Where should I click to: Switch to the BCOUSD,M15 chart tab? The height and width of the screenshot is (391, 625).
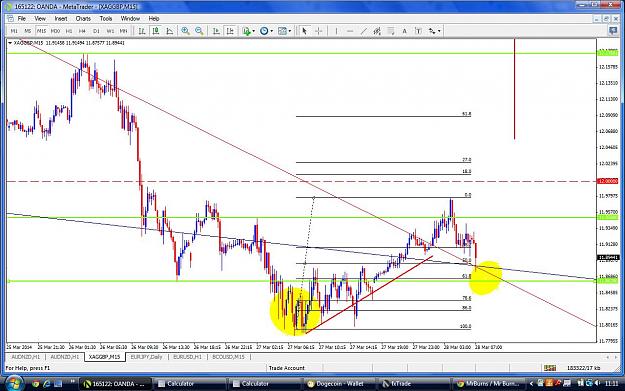pyautogui.click(x=228, y=357)
